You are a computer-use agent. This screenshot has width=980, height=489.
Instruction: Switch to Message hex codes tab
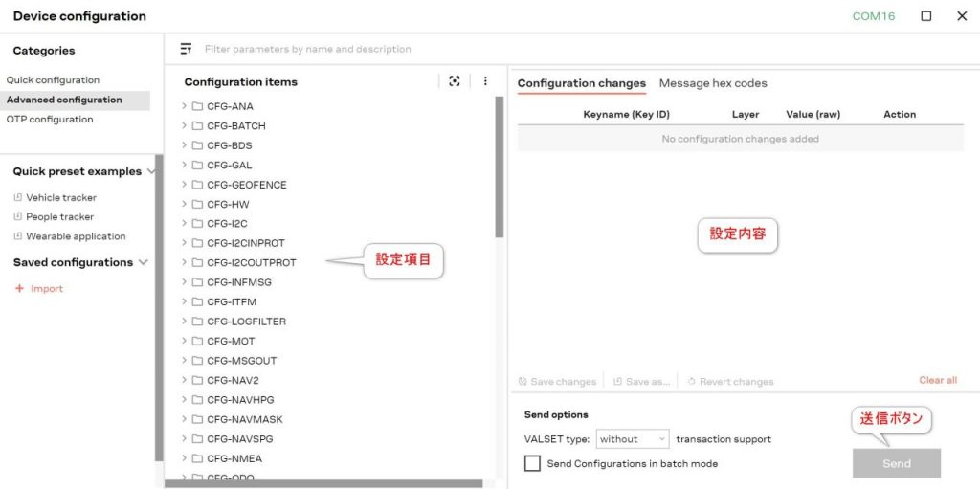pos(713,83)
